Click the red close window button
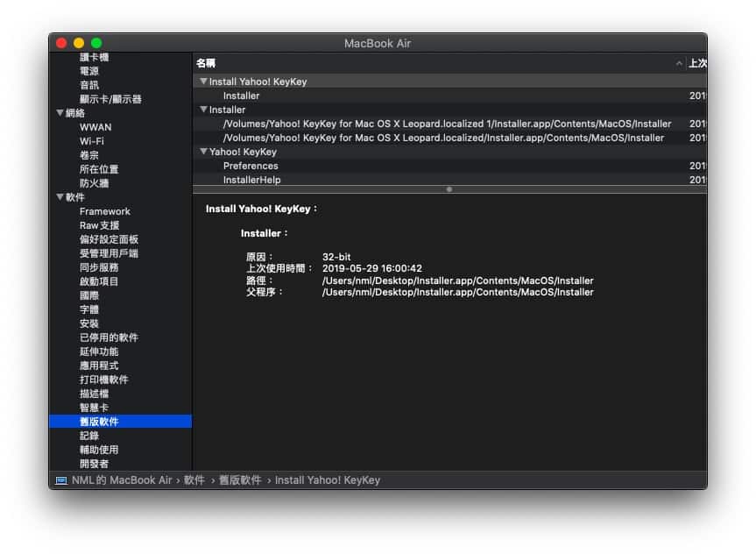756x554 pixels. pos(61,43)
